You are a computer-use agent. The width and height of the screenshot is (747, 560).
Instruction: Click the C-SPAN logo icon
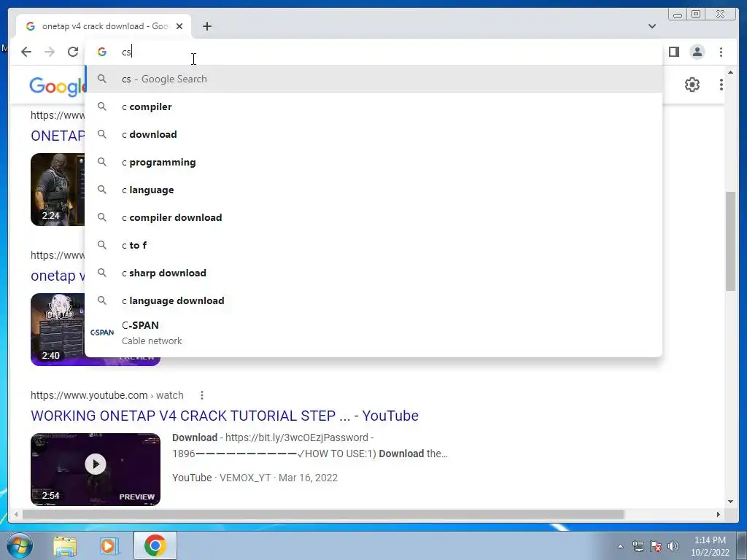click(x=102, y=332)
